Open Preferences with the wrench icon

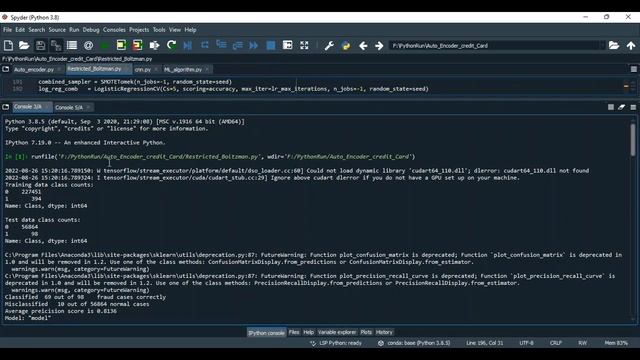coord(329,45)
